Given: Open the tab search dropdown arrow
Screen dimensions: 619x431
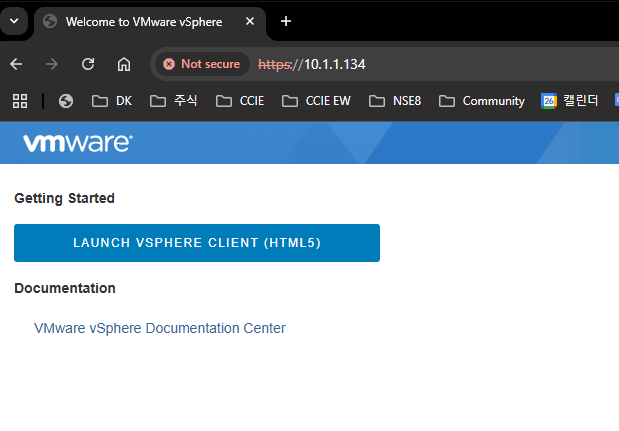Looking at the screenshot, I should 14,21.
